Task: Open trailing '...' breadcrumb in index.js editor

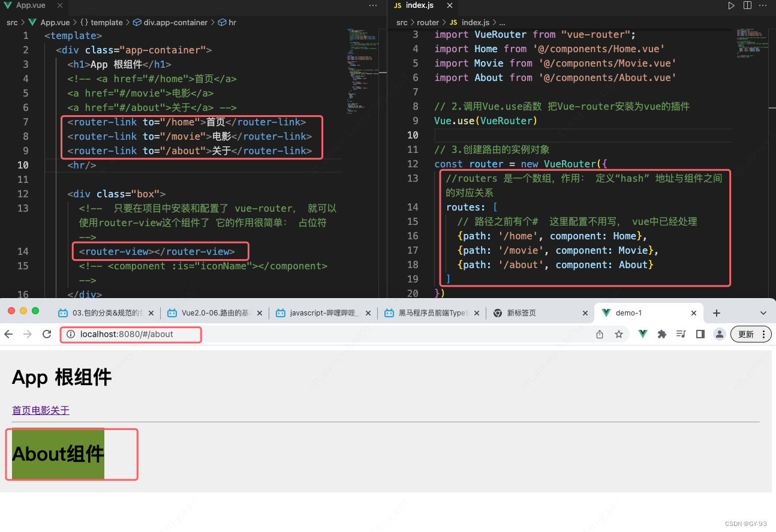Action: tap(502, 22)
